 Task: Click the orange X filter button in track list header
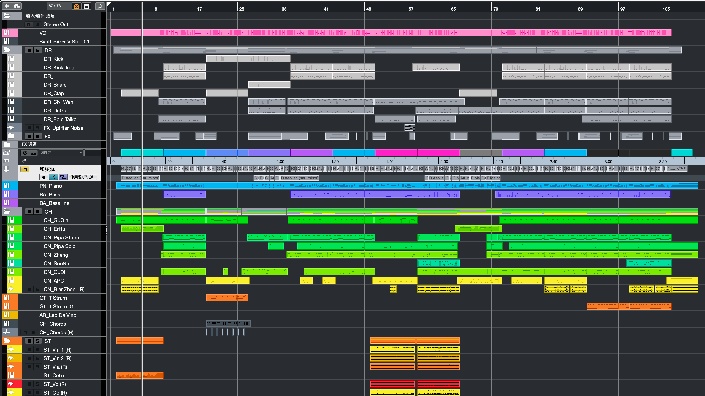(x=76, y=6)
